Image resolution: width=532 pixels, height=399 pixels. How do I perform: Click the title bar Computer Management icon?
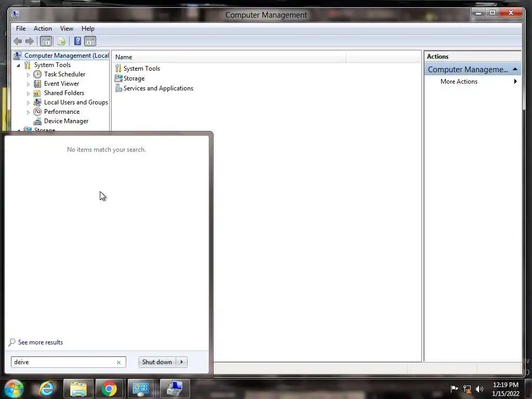point(15,15)
